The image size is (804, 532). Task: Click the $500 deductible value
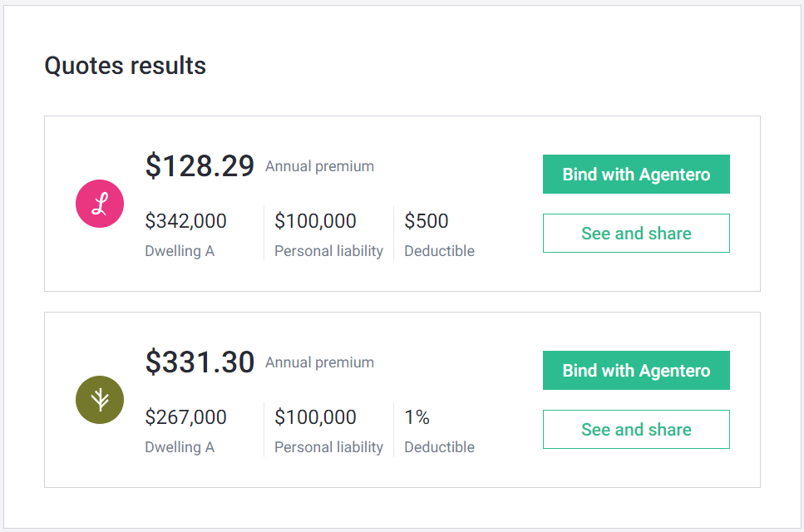[x=427, y=221]
